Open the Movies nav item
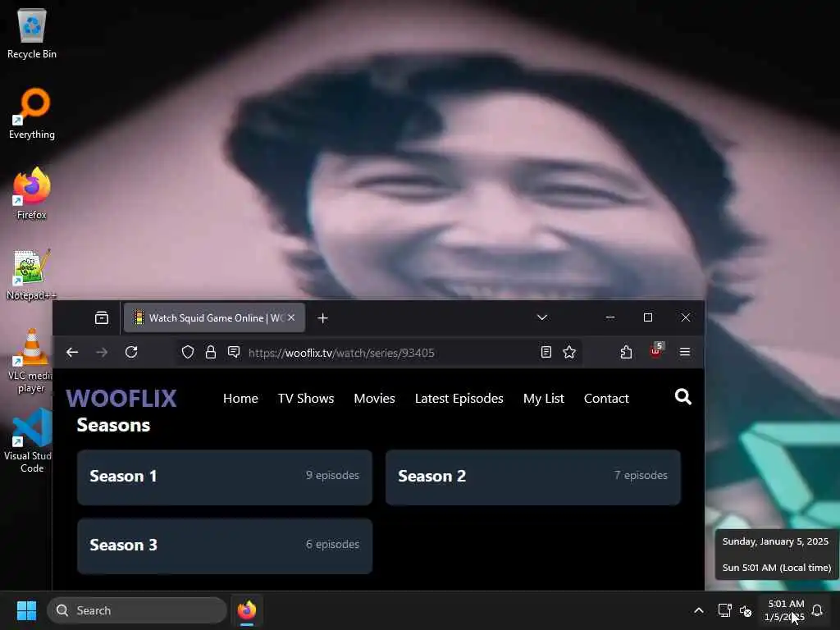 (x=374, y=399)
